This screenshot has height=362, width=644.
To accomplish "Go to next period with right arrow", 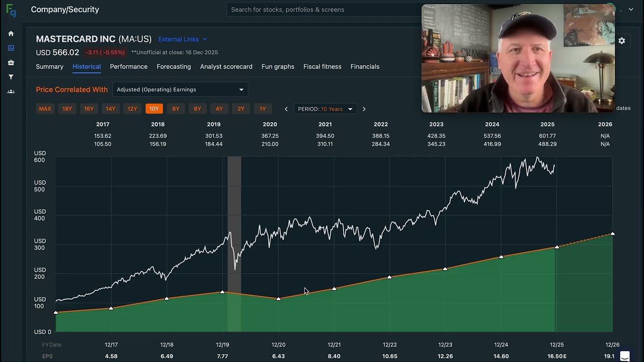I will click(x=364, y=109).
